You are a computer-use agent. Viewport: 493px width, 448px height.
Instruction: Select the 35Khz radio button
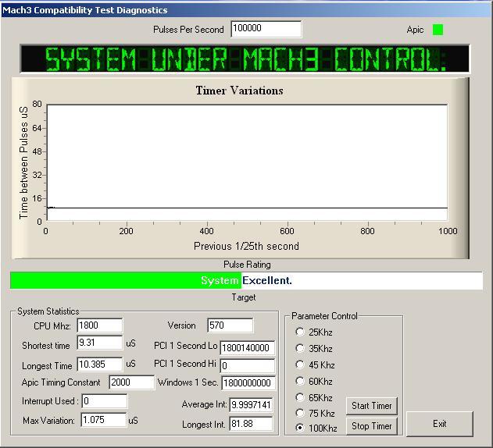pos(301,348)
